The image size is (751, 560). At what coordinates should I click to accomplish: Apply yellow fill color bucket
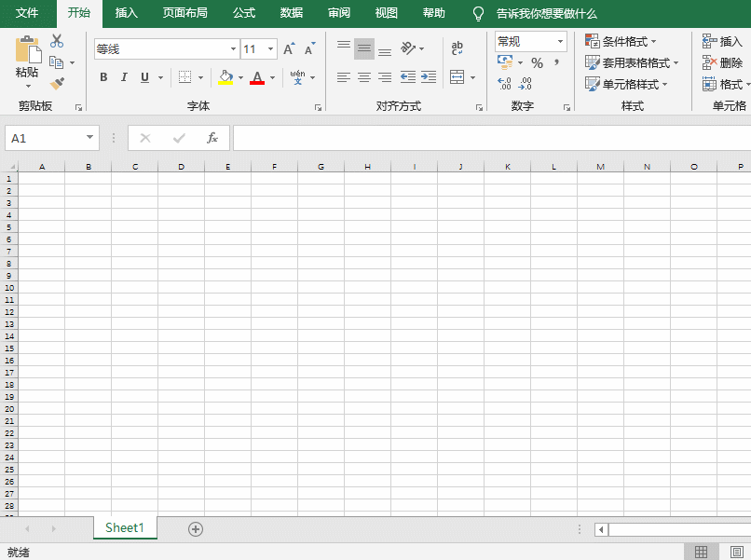coord(225,77)
